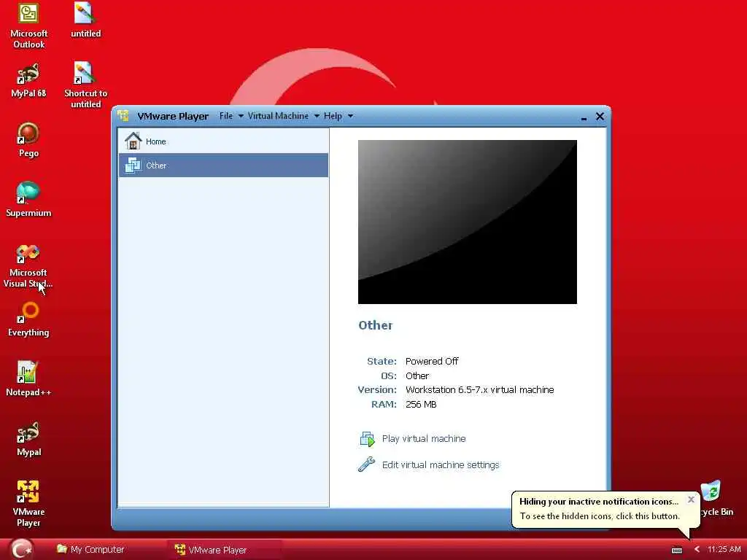The width and height of the screenshot is (747, 560).
Task: Click Edit virtual machine settings link
Action: click(440, 464)
